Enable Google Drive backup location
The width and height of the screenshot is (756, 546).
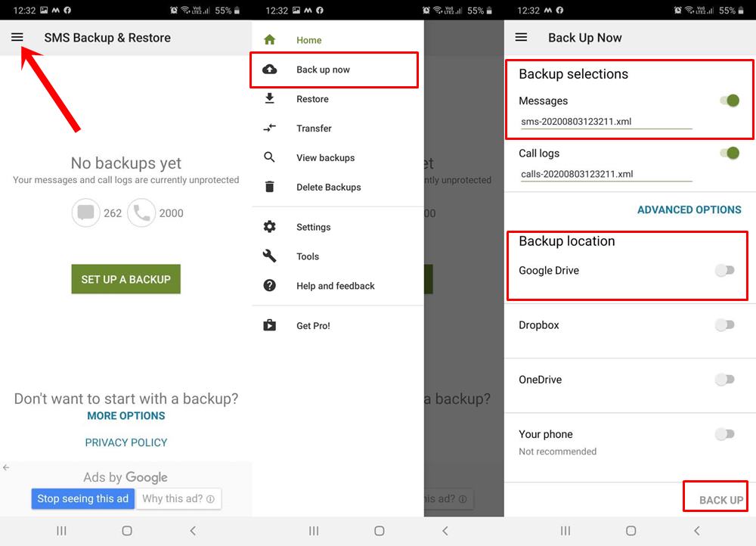click(725, 270)
